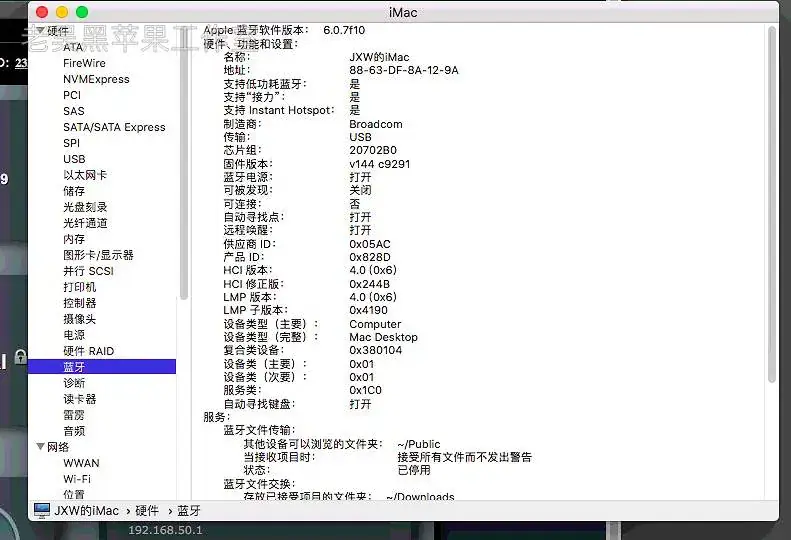This screenshot has height=540, width=791.
Task: Click the service class value 0x1C0
Action: [365, 390]
